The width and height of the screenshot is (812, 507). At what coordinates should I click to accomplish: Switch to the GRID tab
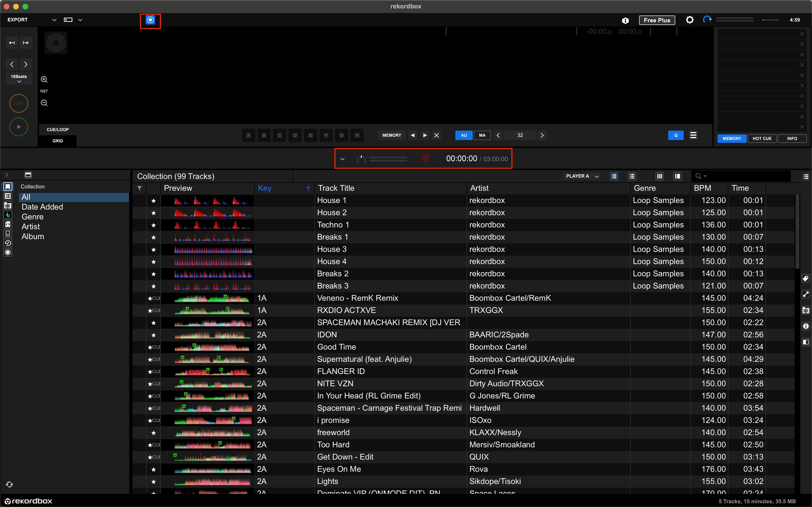coord(58,141)
